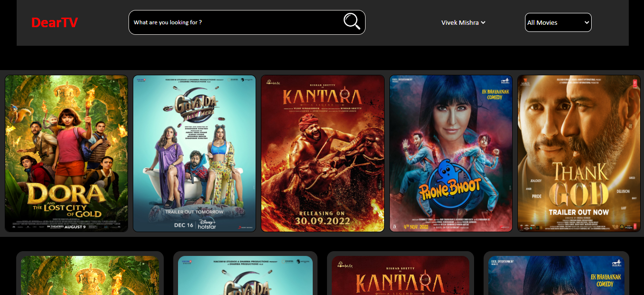Select the Dora Lost City of Gold poster
The height and width of the screenshot is (295, 644).
coord(67,153)
